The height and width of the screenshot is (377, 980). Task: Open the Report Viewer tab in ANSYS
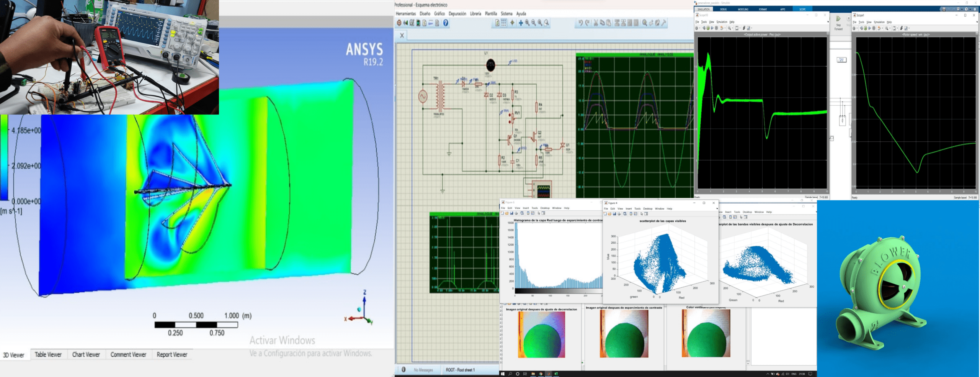[x=172, y=355]
